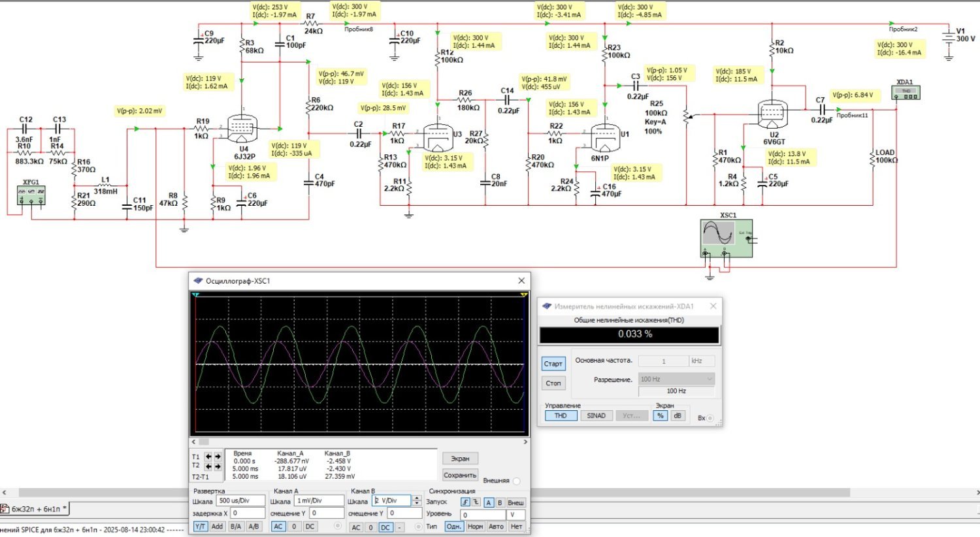Select the V1 300 V battery source

(x=949, y=37)
